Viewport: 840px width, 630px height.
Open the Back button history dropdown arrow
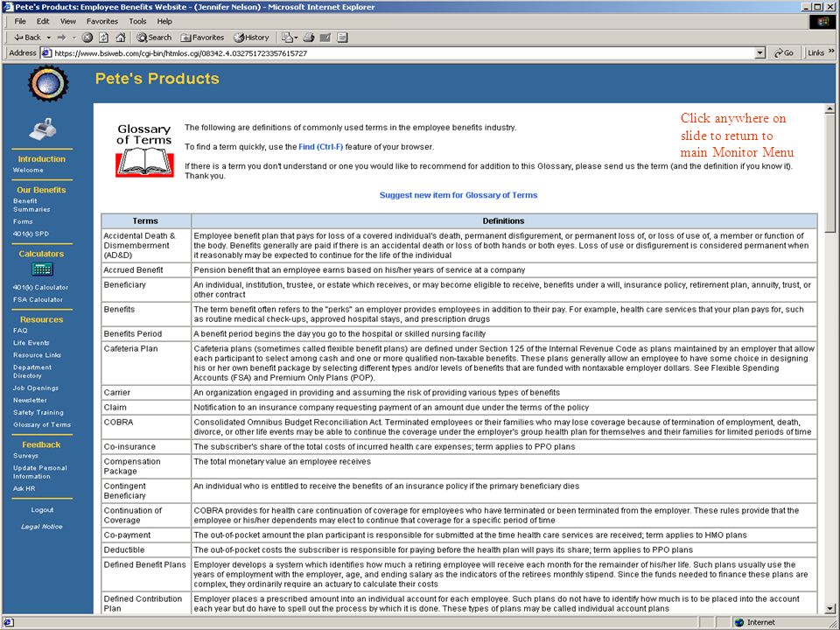point(49,38)
